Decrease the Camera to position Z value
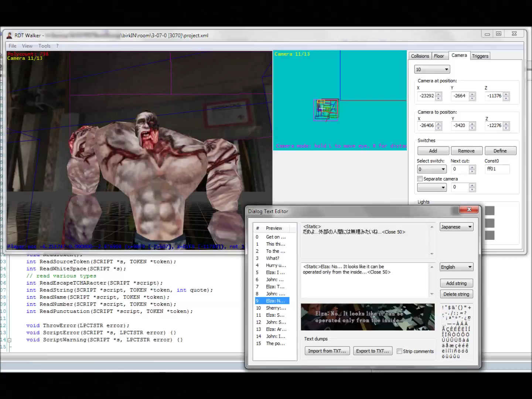Image resolution: width=532 pixels, height=399 pixels. pyautogui.click(x=506, y=128)
